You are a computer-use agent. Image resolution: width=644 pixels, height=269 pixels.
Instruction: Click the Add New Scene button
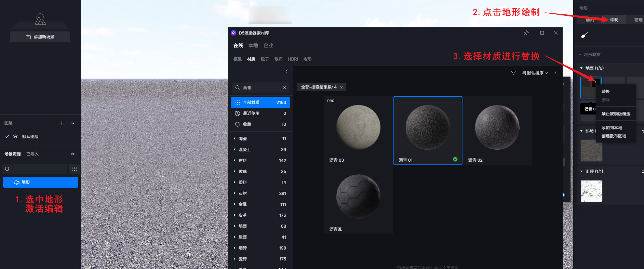40,37
